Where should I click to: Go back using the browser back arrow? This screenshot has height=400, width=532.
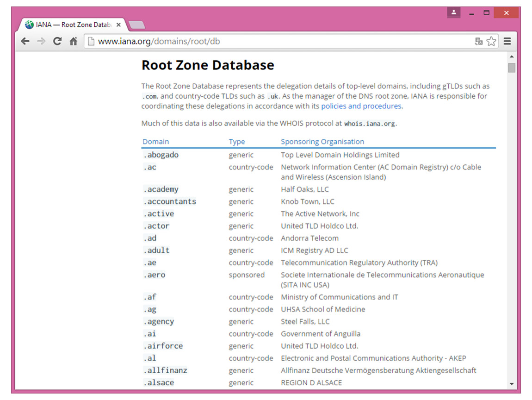(x=25, y=41)
